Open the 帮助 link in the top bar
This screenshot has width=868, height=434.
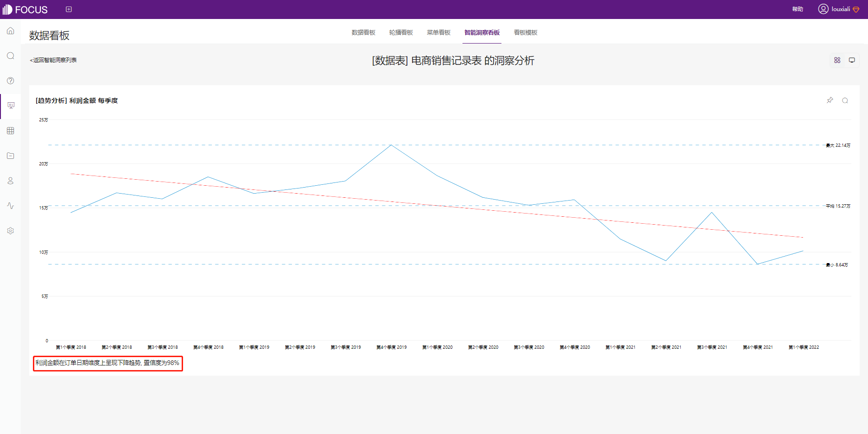point(798,9)
